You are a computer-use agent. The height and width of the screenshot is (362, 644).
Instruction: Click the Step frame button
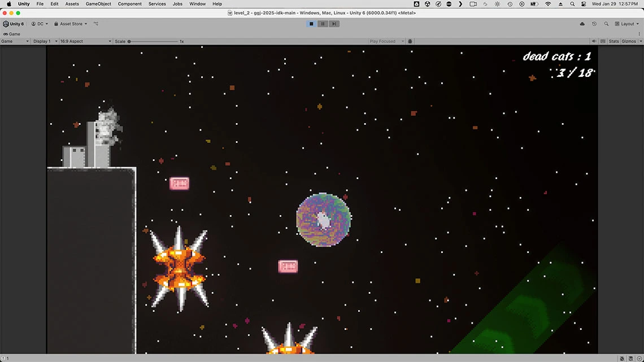tap(334, 24)
